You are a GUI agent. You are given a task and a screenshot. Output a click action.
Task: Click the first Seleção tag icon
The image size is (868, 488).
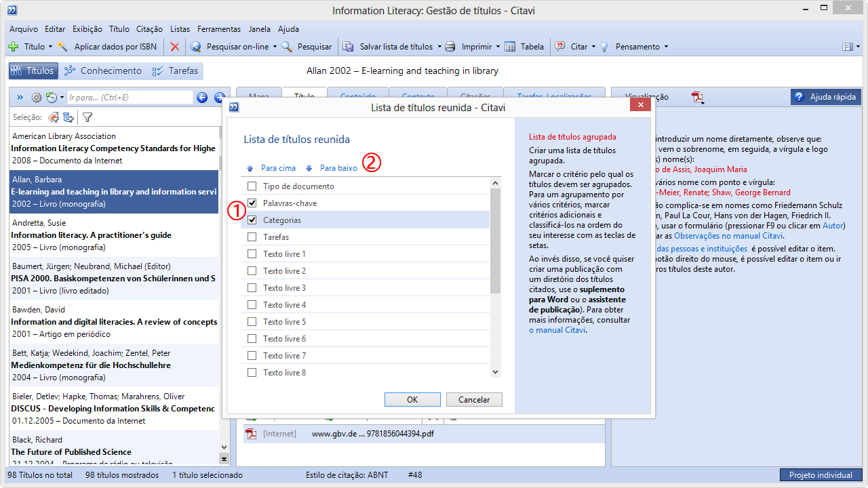pyautogui.click(x=53, y=117)
